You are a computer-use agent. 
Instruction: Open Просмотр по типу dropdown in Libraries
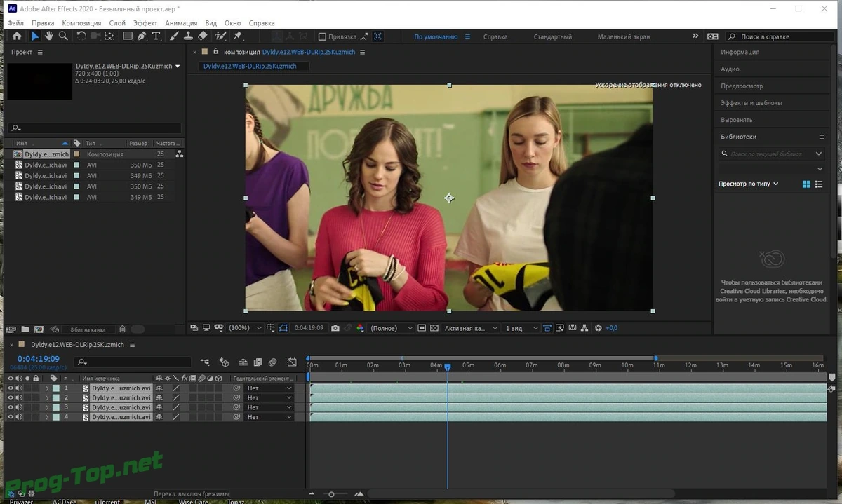pyautogui.click(x=748, y=184)
